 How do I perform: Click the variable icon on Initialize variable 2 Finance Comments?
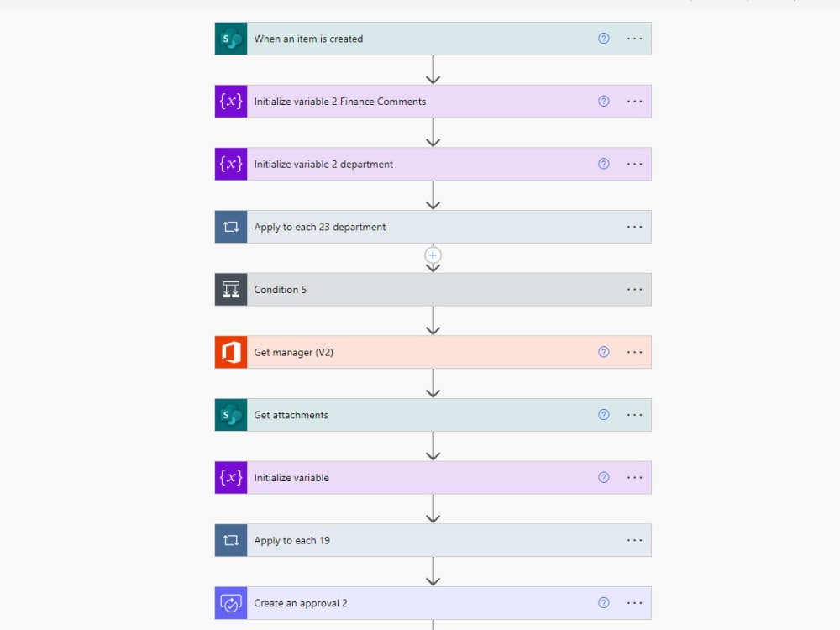tap(230, 101)
